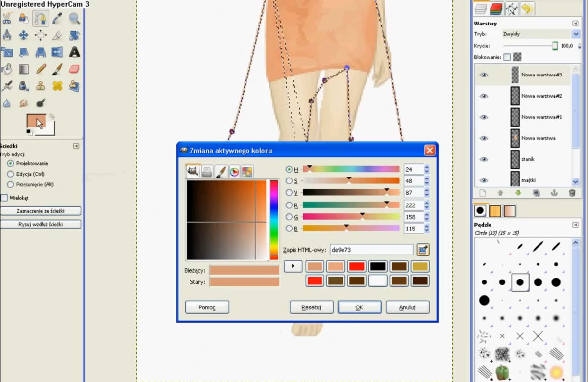Select the Edycja (Ctrl) edit mode

tap(11, 174)
